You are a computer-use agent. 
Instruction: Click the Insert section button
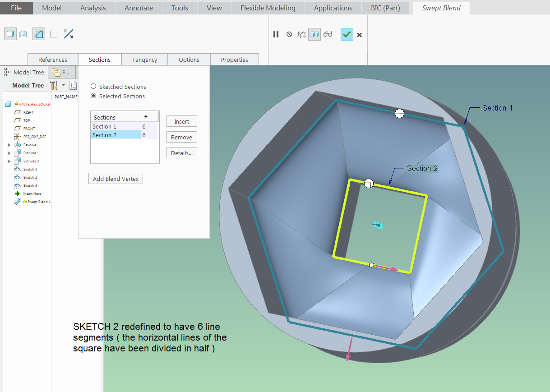pos(182,121)
